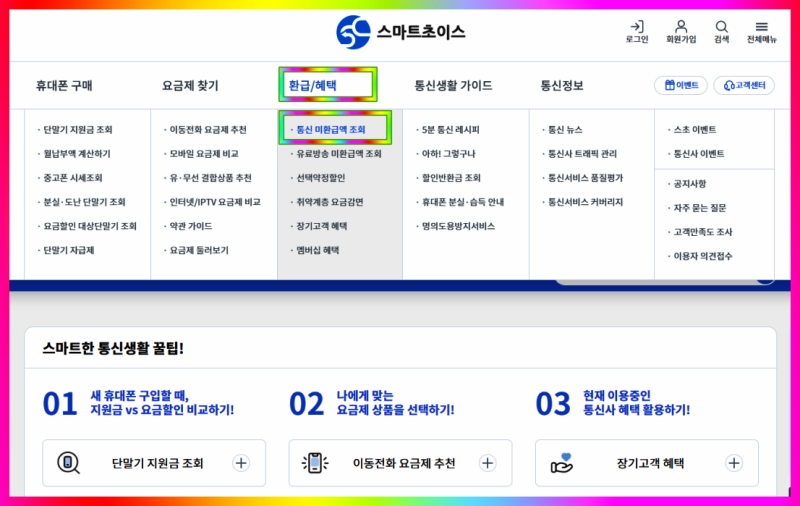This screenshot has height=506, width=800.
Task: Open the 통신생활 가이드 menu
Action: (x=453, y=85)
